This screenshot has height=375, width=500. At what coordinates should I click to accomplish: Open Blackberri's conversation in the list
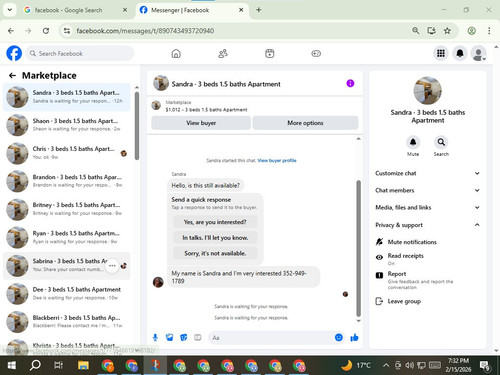pos(66,321)
